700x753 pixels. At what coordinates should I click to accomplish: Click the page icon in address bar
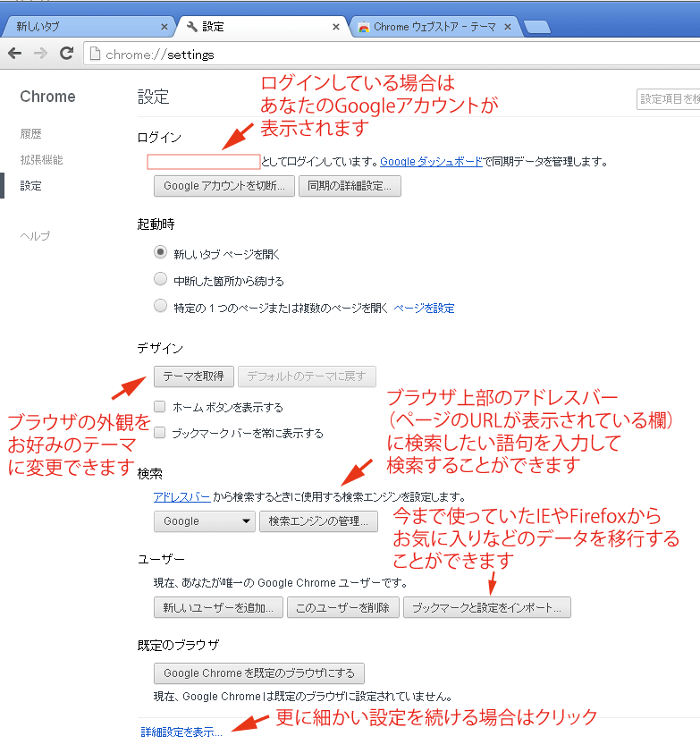coord(95,54)
